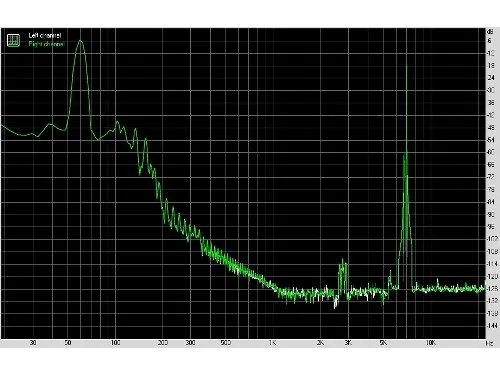Click the 30 label on the frequency axis
500x375 pixels.
tap(33, 343)
